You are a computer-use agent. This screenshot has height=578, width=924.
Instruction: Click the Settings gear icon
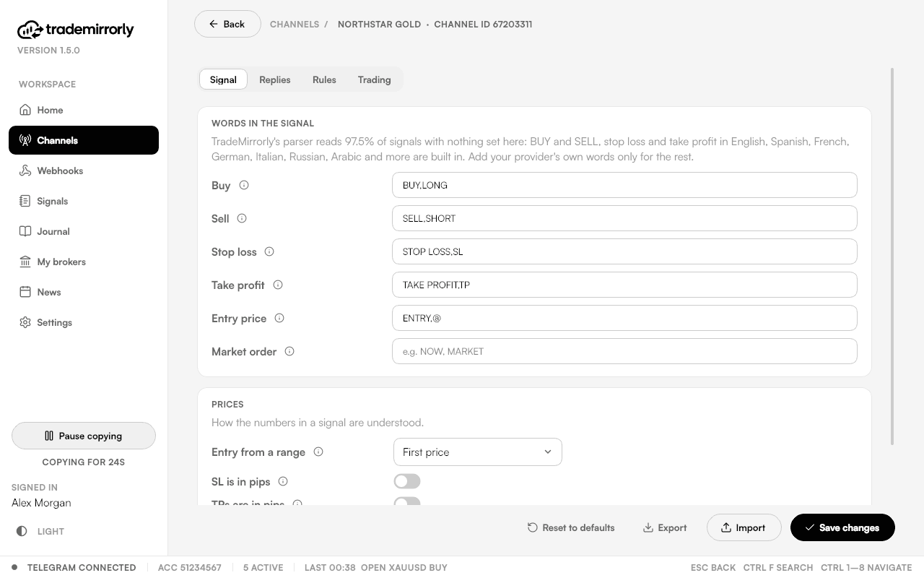point(25,322)
